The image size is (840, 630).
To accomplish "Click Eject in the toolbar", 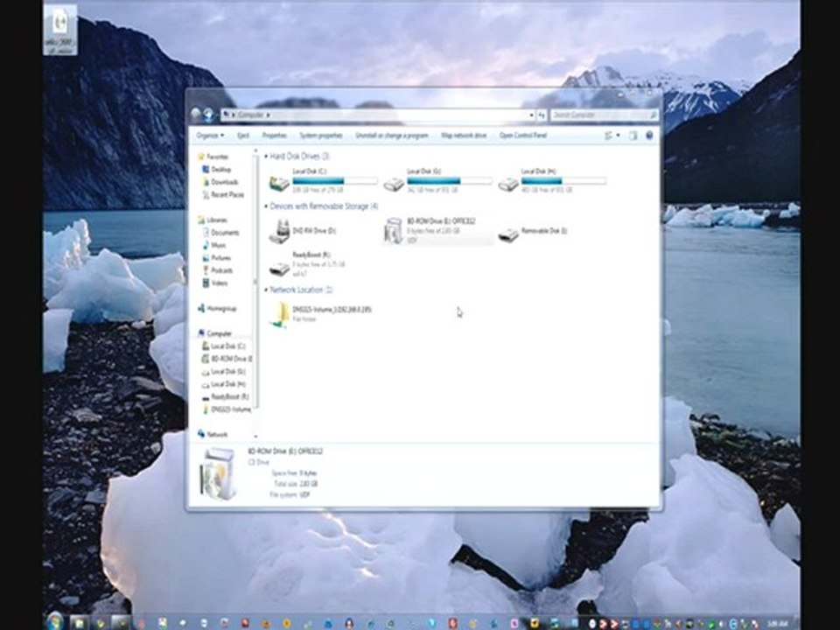I will pyautogui.click(x=243, y=136).
